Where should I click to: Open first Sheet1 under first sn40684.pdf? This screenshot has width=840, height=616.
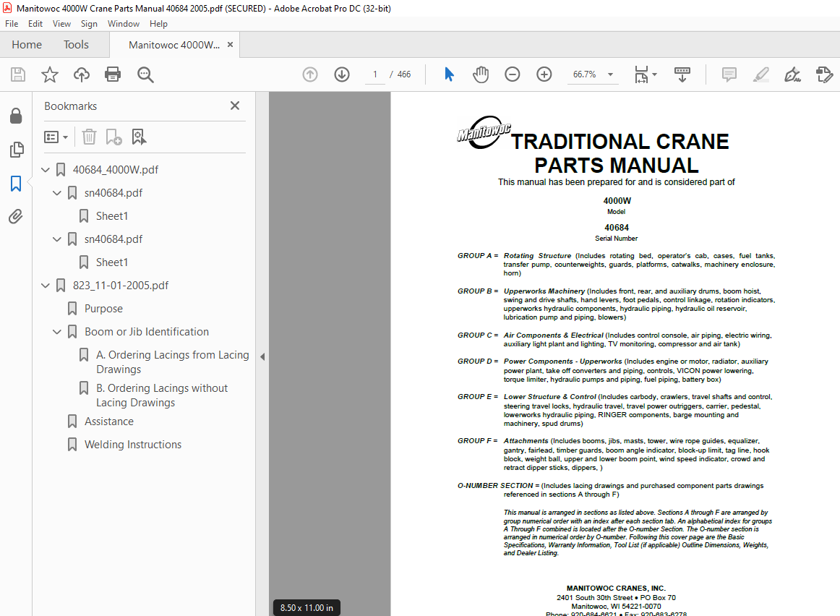point(112,216)
